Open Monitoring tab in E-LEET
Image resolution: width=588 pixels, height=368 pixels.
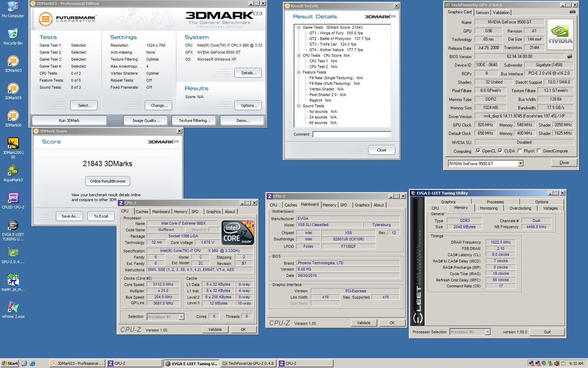pos(488,208)
